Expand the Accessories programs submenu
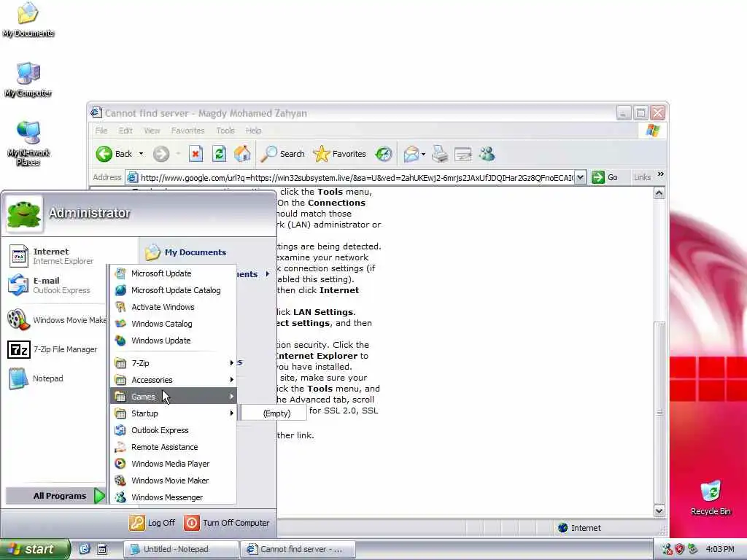 (174, 379)
